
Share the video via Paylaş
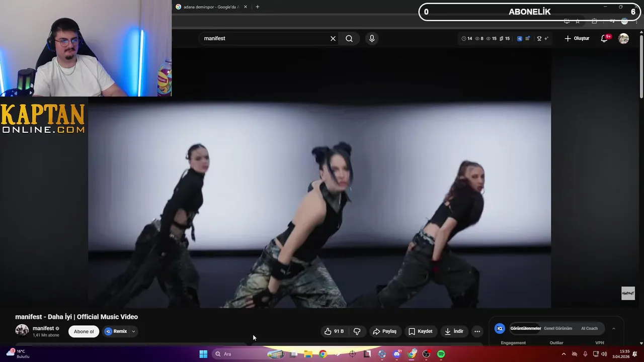(385, 331)
